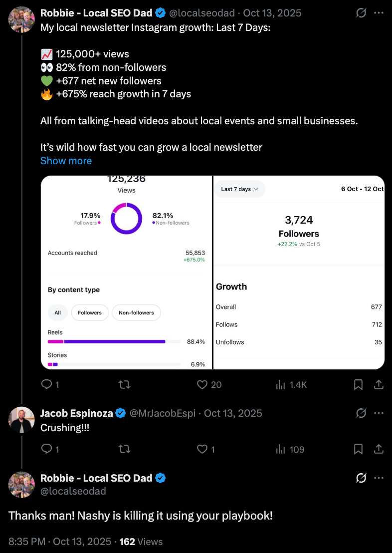Select the "Non-followers" content filter
The height and width of the screenshot is (553, 392).
coord(136,313)
